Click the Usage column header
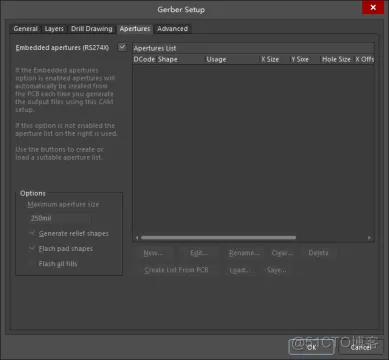This screenshot has height=360, width=389. [x=232, y=59]
